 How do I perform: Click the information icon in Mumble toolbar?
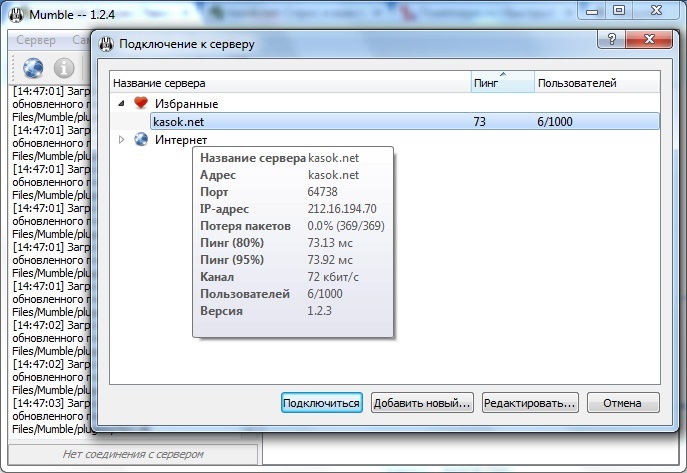(64, 68)
